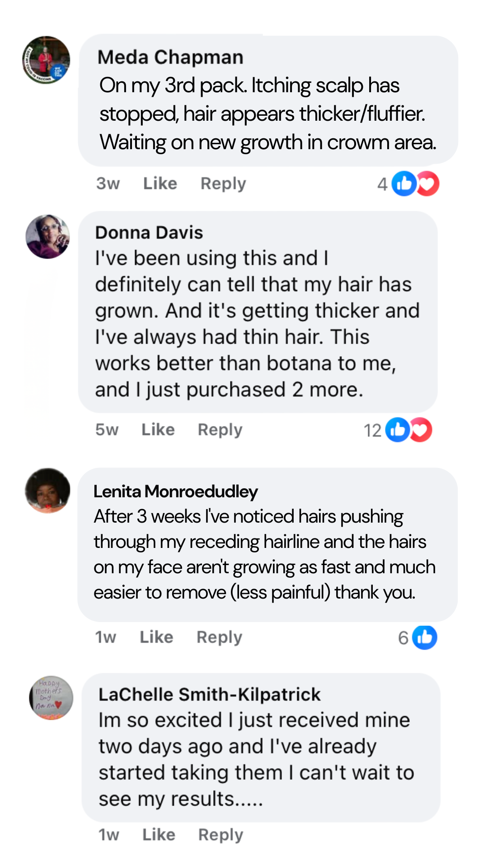The width and height of the screenshot is (488, 868).
Task: Reply to Meda Chapman's comment
Action: click(x=223, y=184)
